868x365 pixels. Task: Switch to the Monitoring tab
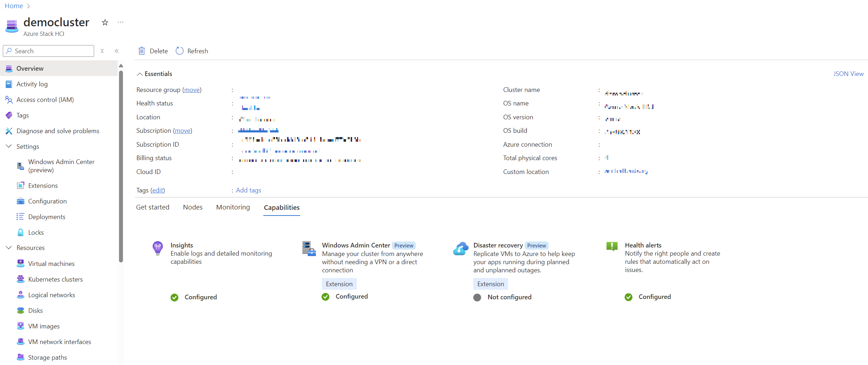(x=233, y=207)
